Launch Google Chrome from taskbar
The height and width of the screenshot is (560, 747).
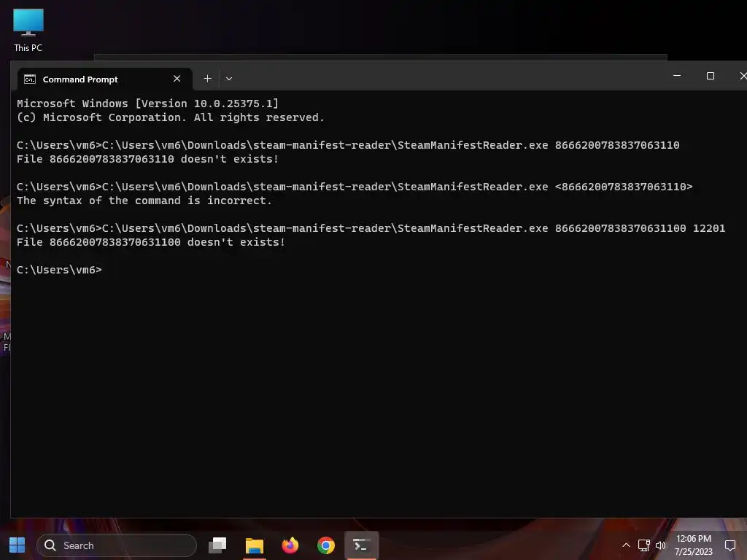tap(326, 545)
